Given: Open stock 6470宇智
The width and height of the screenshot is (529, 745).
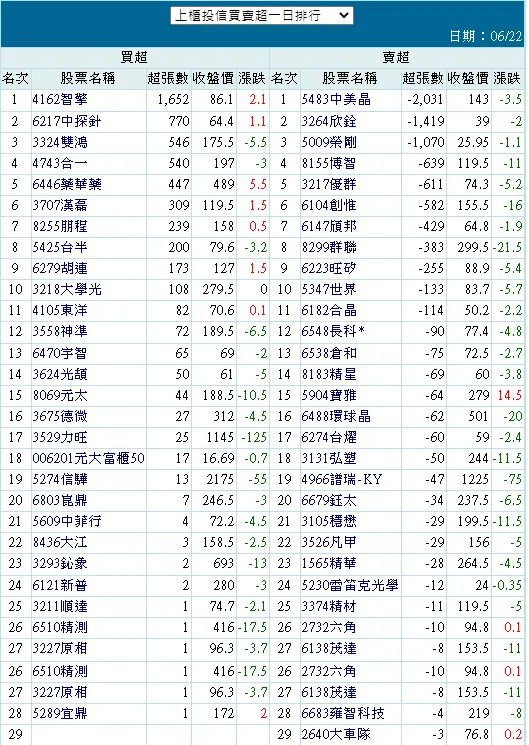Looking at the screenshot, I should coord(60,353).
